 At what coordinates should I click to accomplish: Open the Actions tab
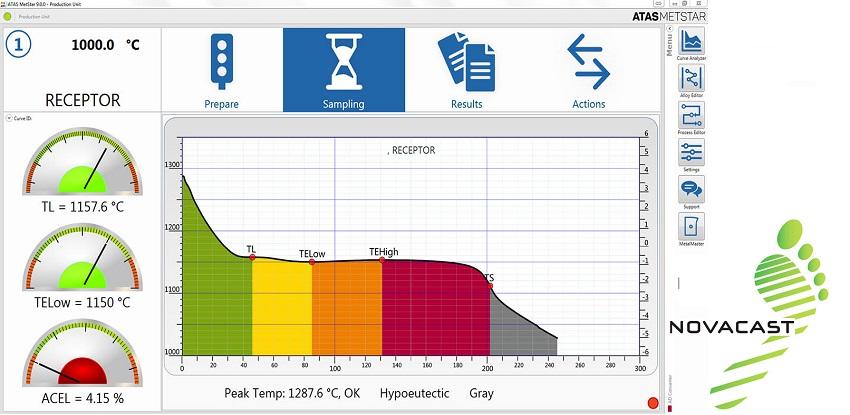(x=588, y=70)
